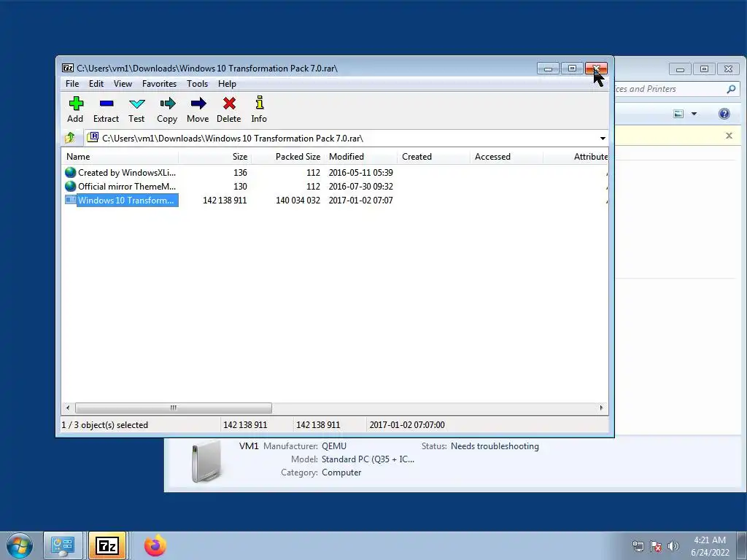Click the modified date 2017-01-02 07:07
This screenshot has height=560, width=747.
[360, 201]
